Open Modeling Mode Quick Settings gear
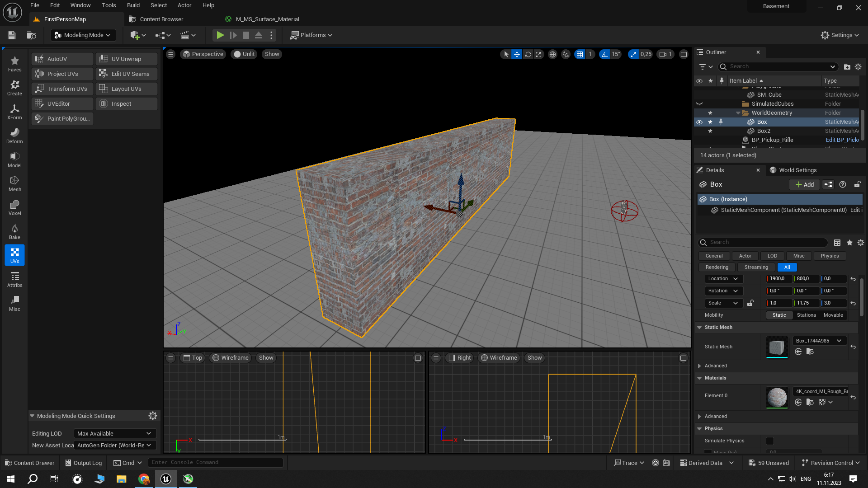This screenshot has height=488, width=868. pos(153,416)
